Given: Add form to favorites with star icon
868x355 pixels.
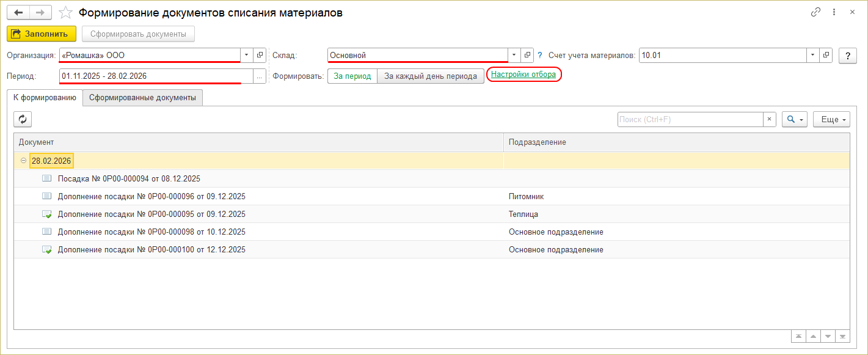Looking at the screenshot, I should coord(66,12).
